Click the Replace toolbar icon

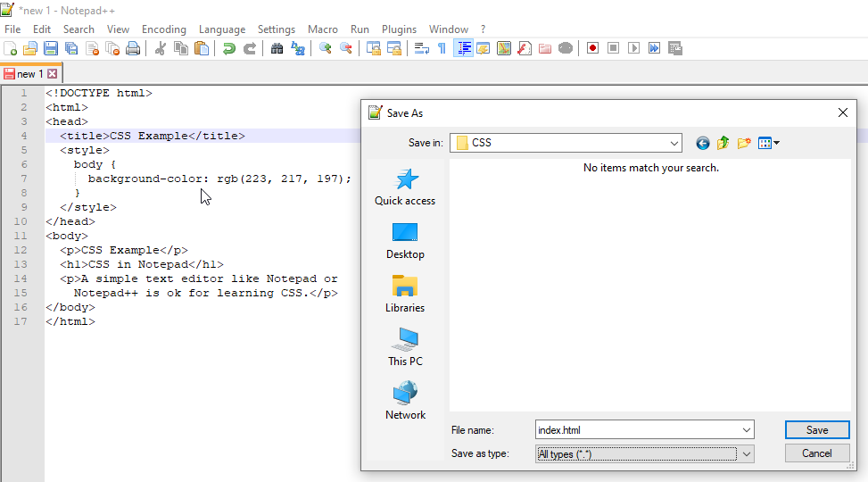(x=298, y=49)
